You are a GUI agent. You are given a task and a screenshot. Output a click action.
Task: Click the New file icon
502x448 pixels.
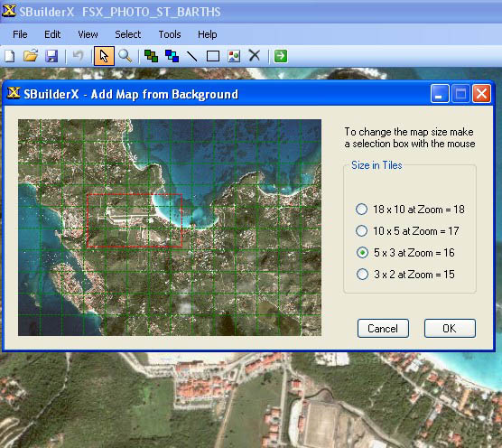(10, 56)
